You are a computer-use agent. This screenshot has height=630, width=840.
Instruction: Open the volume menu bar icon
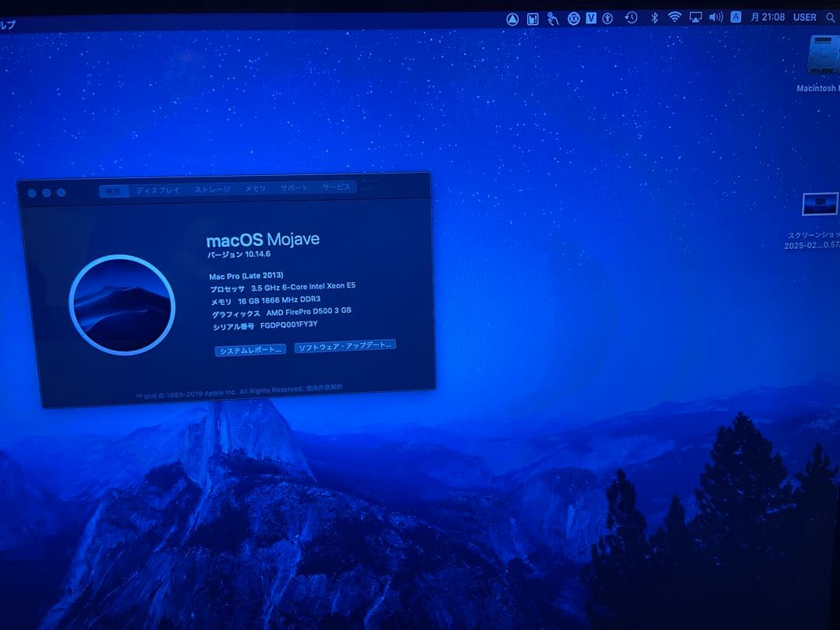tap(716, 17)
